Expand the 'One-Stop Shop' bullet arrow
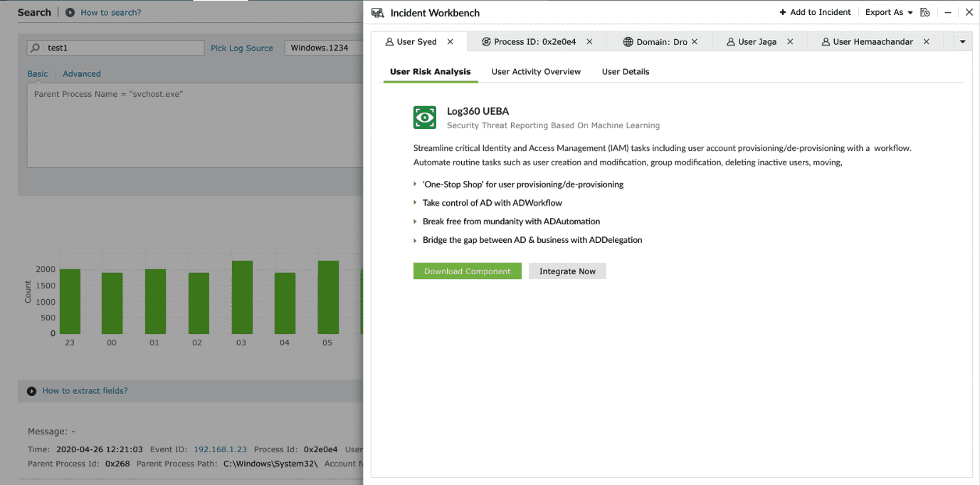Viewport: 980px width, 485px height. (x=416, y=184)
